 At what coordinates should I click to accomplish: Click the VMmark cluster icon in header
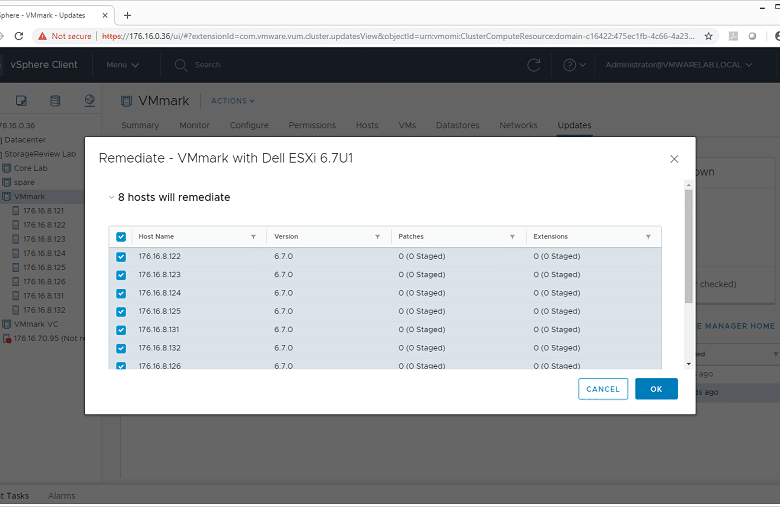coord(126,101)
